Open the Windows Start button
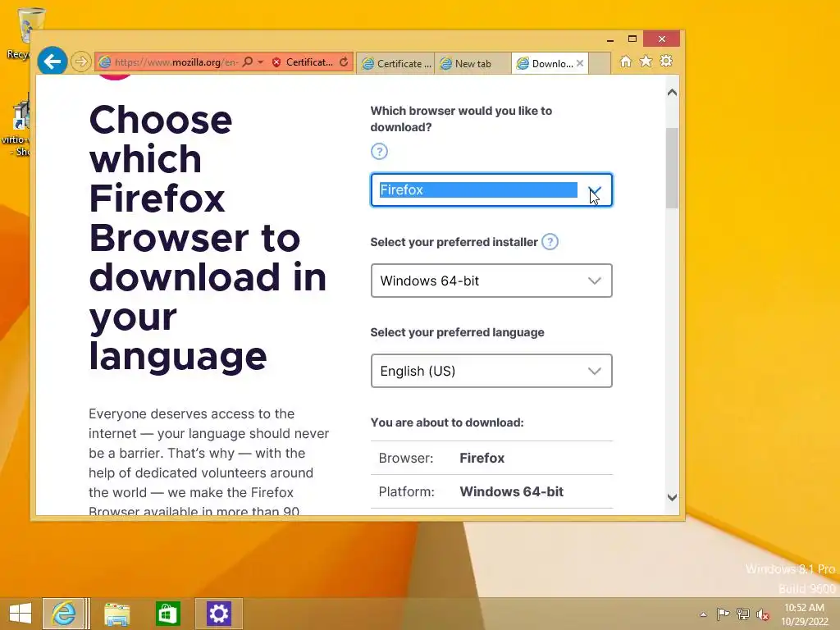The image size is (840, 630). click(x=21, y=614)
